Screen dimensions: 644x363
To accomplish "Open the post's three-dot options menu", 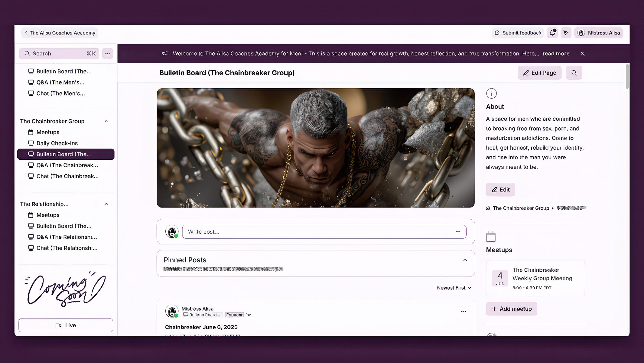I will point(463,312).
